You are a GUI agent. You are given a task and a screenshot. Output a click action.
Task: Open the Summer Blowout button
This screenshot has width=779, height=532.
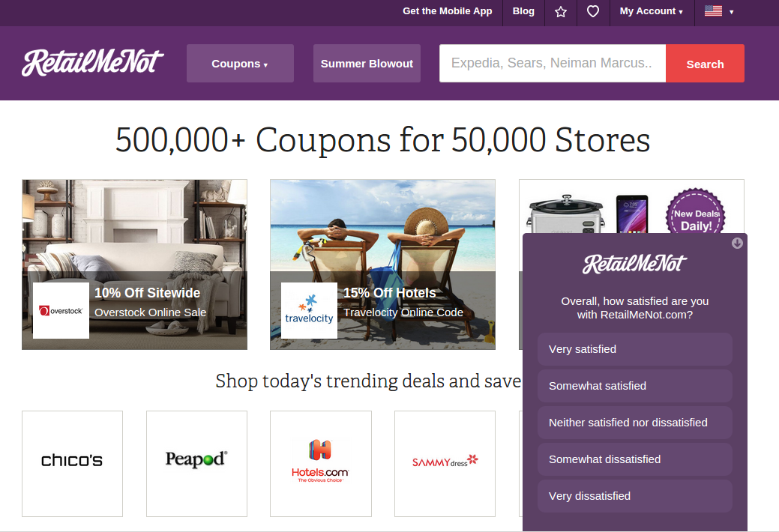point(367,64)
